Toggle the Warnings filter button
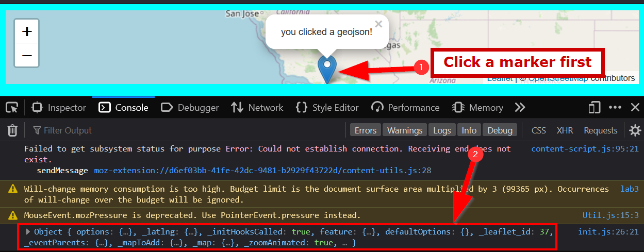 coord(405,130)
